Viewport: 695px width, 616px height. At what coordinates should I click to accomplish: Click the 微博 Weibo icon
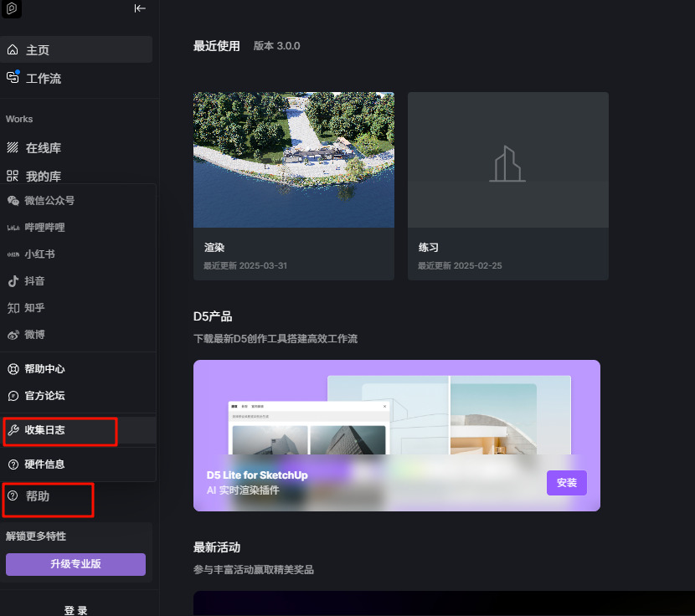[x=13, y=335]
